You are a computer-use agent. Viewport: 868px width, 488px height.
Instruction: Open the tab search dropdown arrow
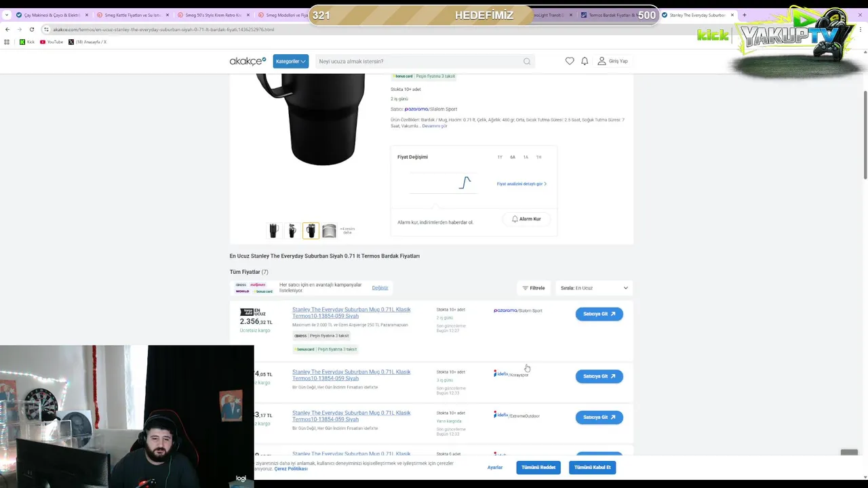coord(6,15)
